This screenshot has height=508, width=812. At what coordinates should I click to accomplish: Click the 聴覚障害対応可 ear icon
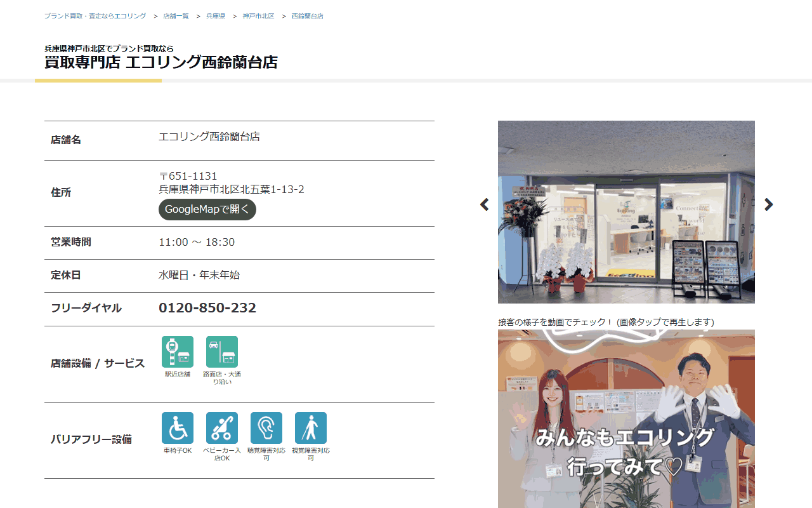[266, 428]
